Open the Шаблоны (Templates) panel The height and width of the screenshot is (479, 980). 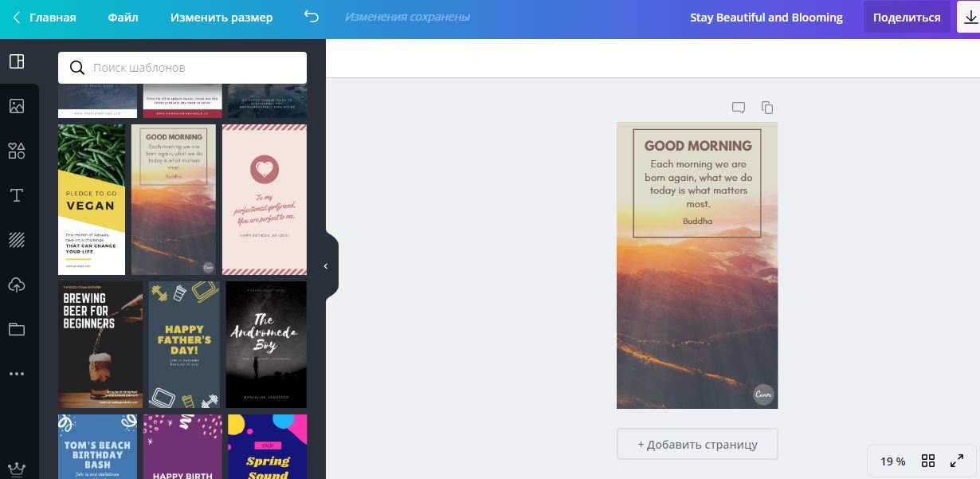tap(17, 61)
